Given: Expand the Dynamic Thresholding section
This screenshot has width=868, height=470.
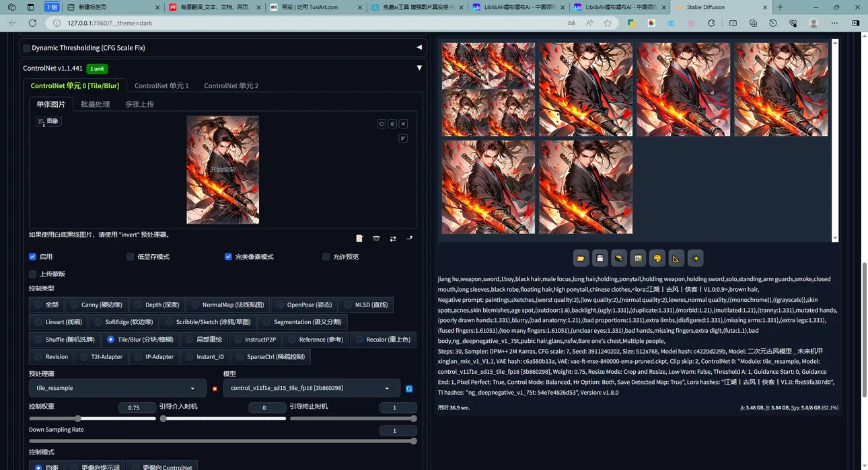Looking at the screenshot, I should click(x=419, y=48).
